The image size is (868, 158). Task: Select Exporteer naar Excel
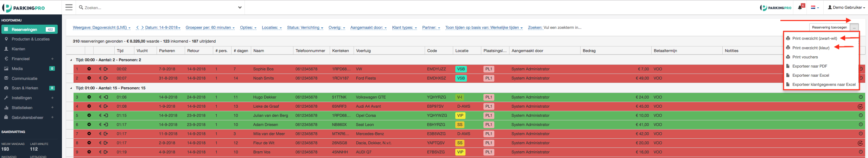tap(811, 75)
